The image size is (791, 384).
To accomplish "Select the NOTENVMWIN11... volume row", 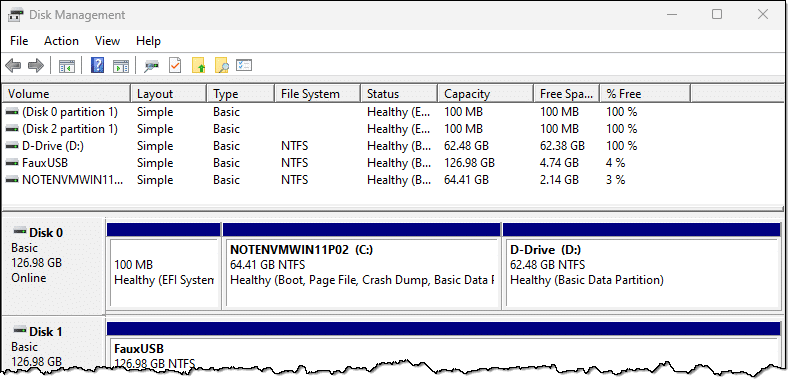I will coord(392,180).
